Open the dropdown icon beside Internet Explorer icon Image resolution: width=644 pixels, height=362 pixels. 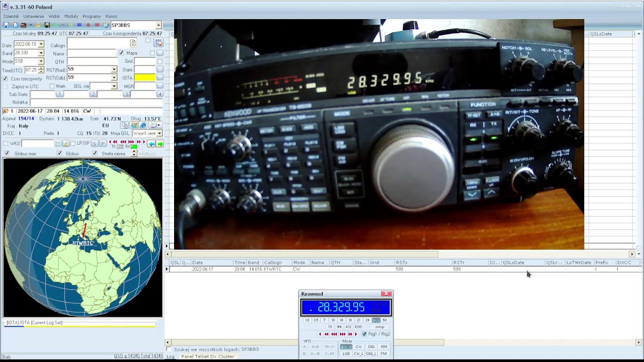coord(155,125)
